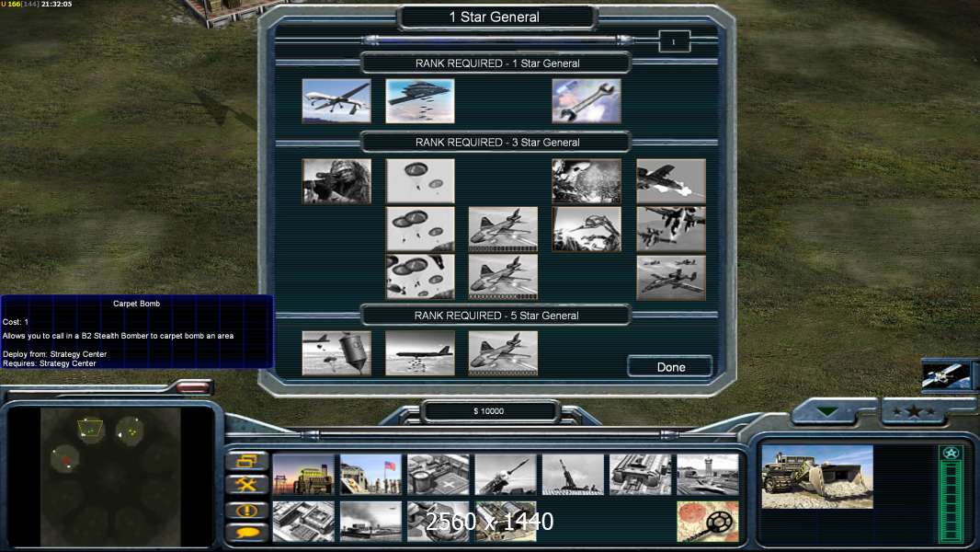Screen dimensions: 980x552
Task: Click the "Carpet Bomb" tooltip title
Action: pyautogui.click(x=136, y=304)
